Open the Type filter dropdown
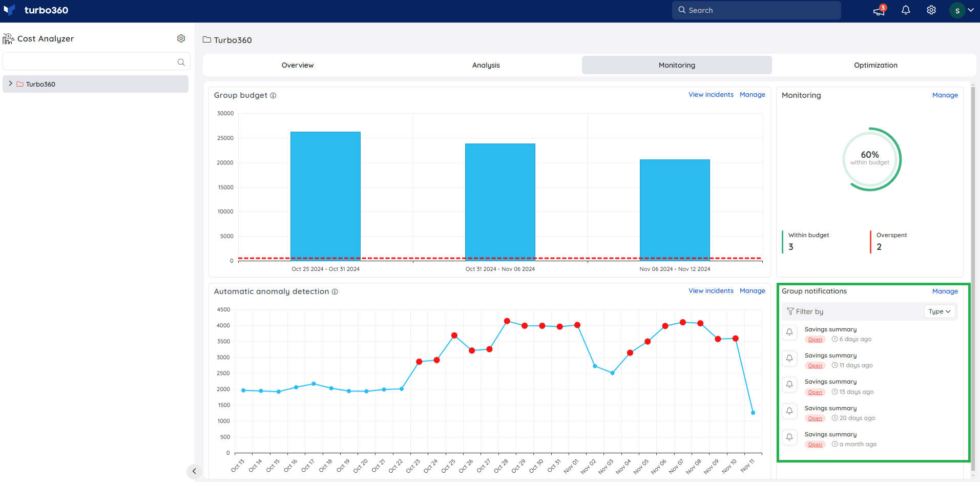The image size is (980, 482). (940, 311)
